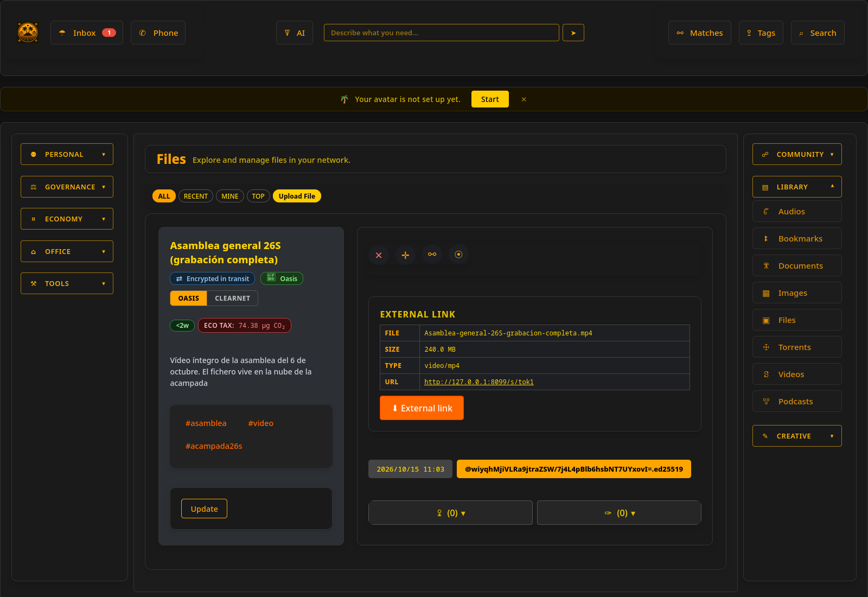Open Audios in the Library sidebar
This screenshot has width=868, height=597.
coord(797,211)
